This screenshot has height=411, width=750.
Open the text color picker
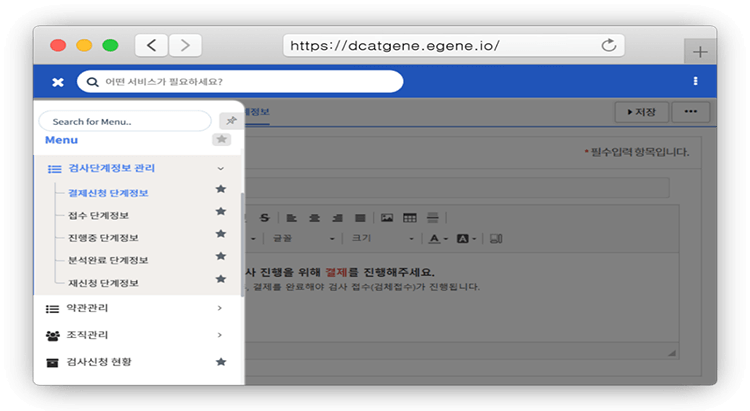[438, 239]
